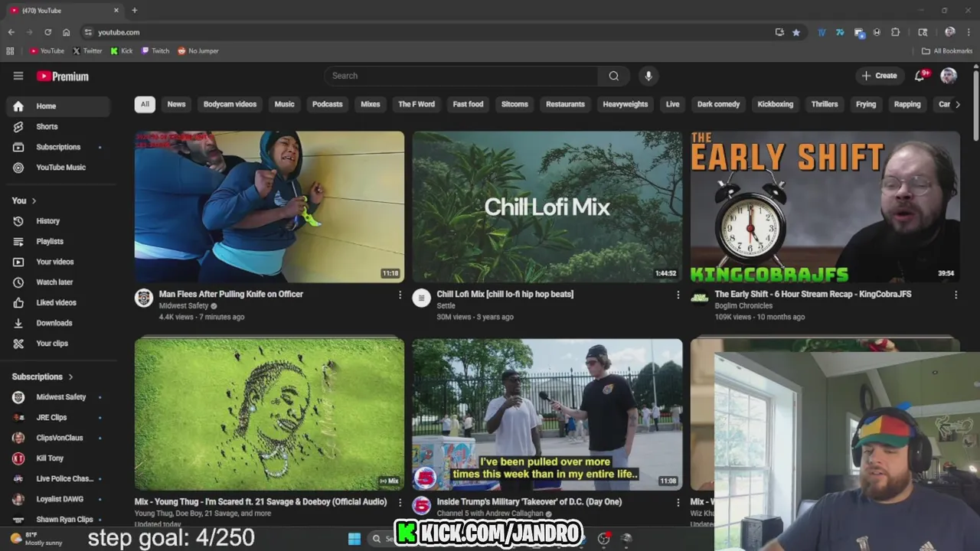Open the No Jumper bookmark
Image resolution: width=980 pixels, height=551 pixels.
pos(198,51)
